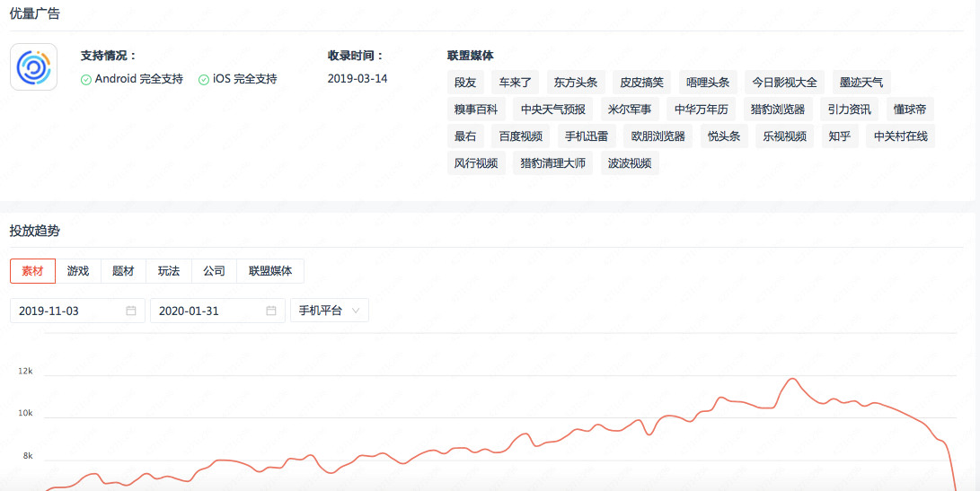Click the 风行视频 media tag
The height and width of the screenshot is (491, 980).
click(476, 163)
